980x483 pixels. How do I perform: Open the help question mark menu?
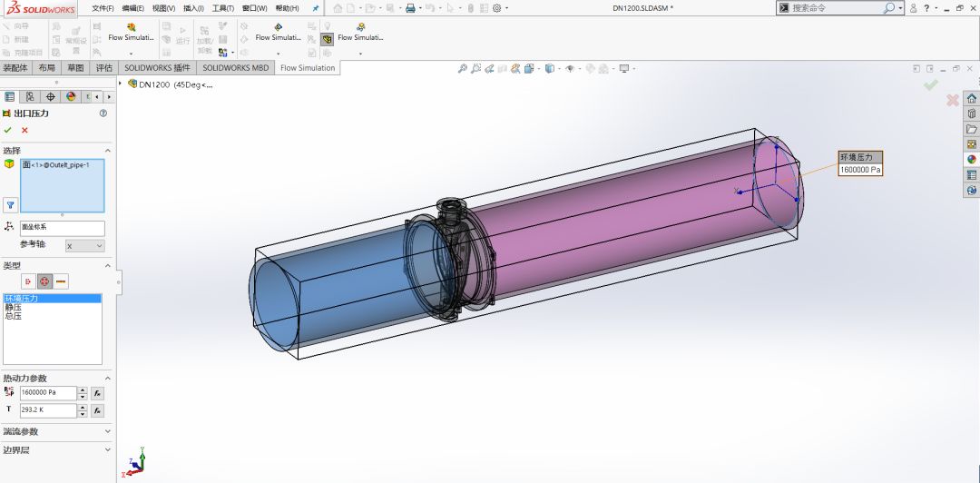pos(926,8)
